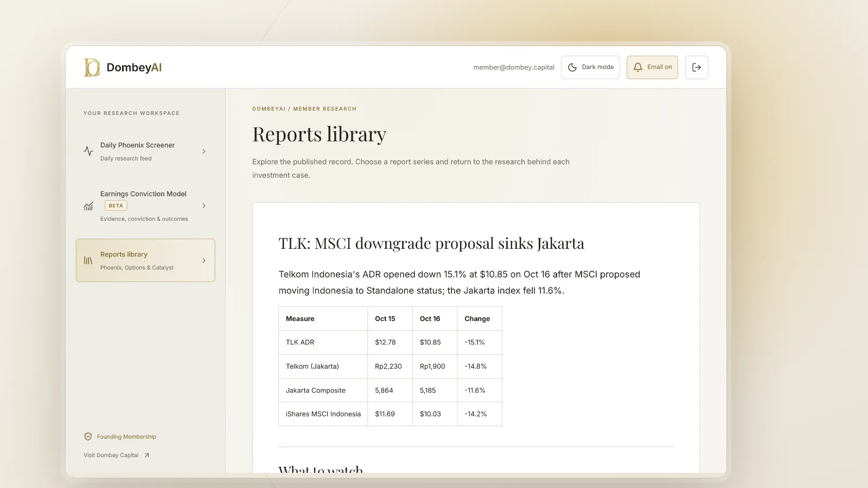Click the Measure column header

300,319
